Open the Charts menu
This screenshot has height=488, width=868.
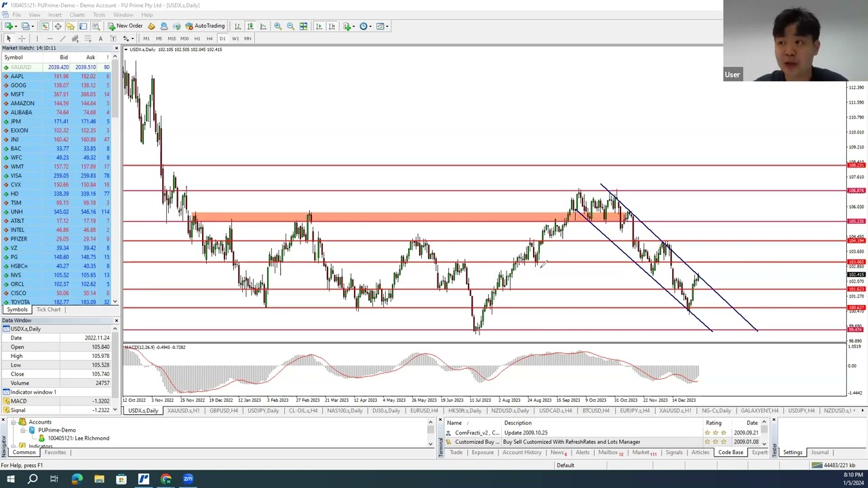click(77, 15)
